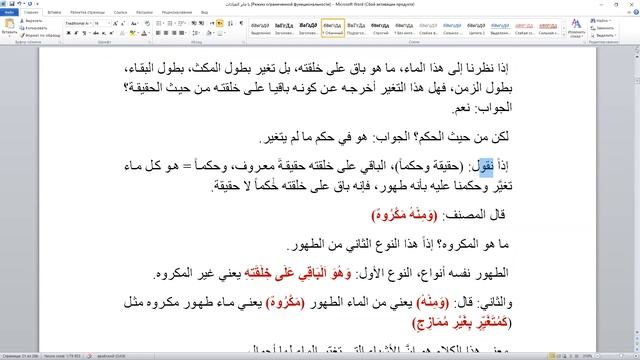The image size is (640, 360).
Task: Toggle left-to-right text direction
Action: pyautogui.click(x=212, y=23)
